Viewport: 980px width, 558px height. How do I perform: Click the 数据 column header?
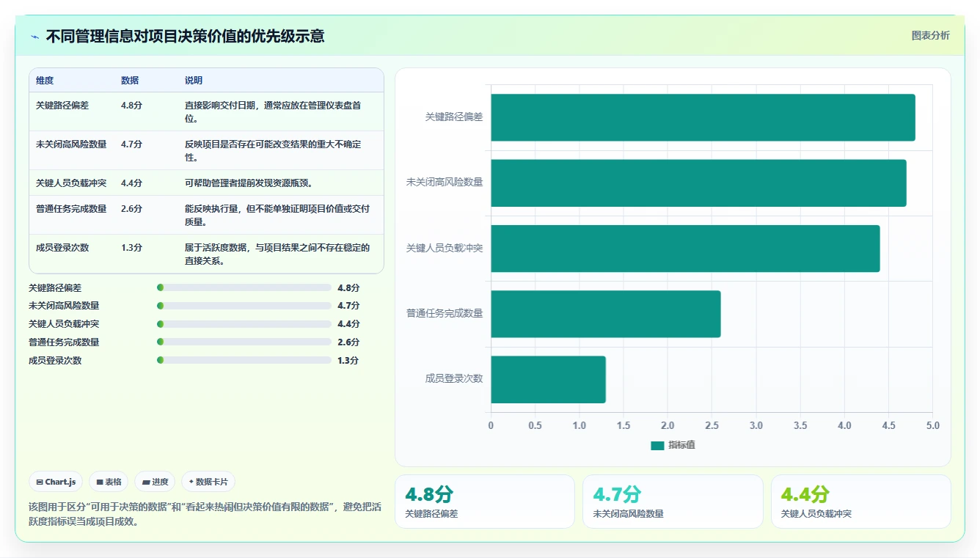130,81
